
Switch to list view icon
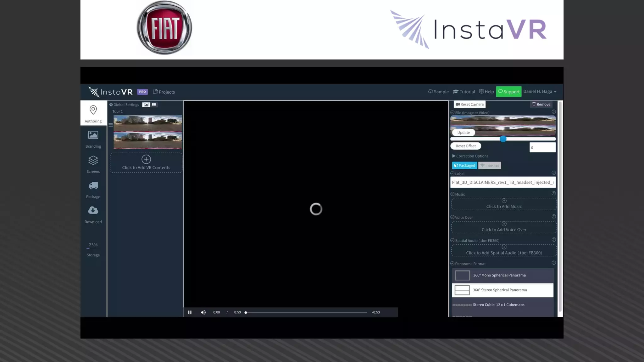(154, 105)
